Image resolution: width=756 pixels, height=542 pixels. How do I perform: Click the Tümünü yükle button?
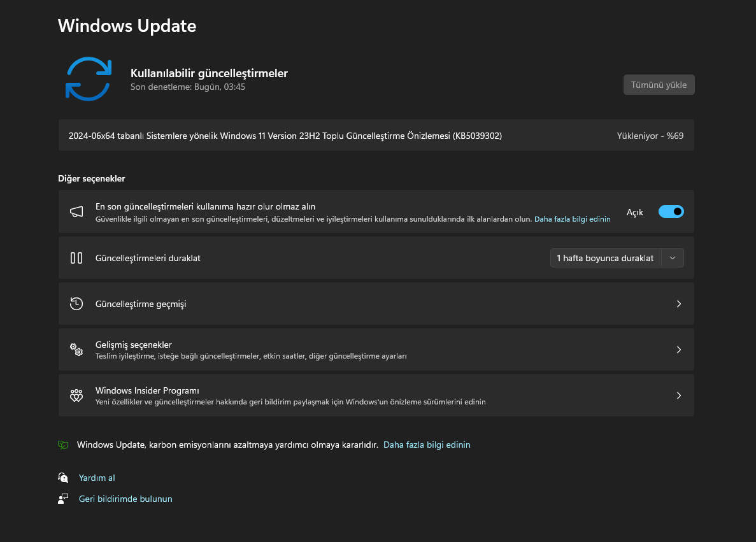pyautogui.click(x=659, y=85)
